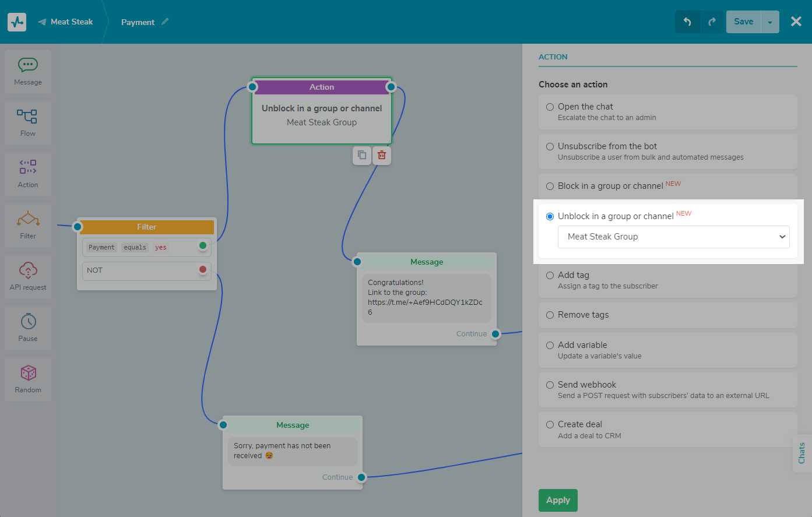Image resolution: width=812 pixels, height=517 pixels.
Task: Delete the Action block with trash icon
Action: point(382,155)
